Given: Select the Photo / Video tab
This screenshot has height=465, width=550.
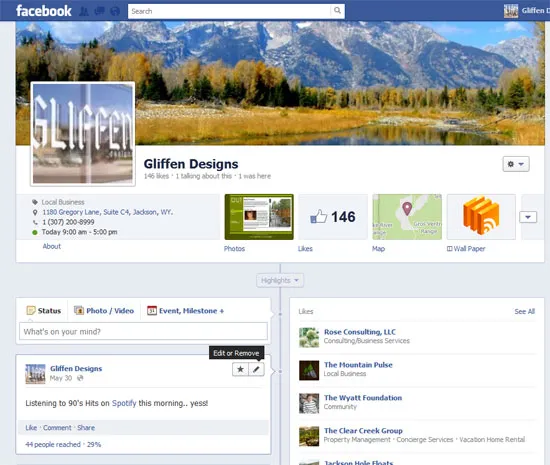Looking at the screenshot, I should coord(104,311).
